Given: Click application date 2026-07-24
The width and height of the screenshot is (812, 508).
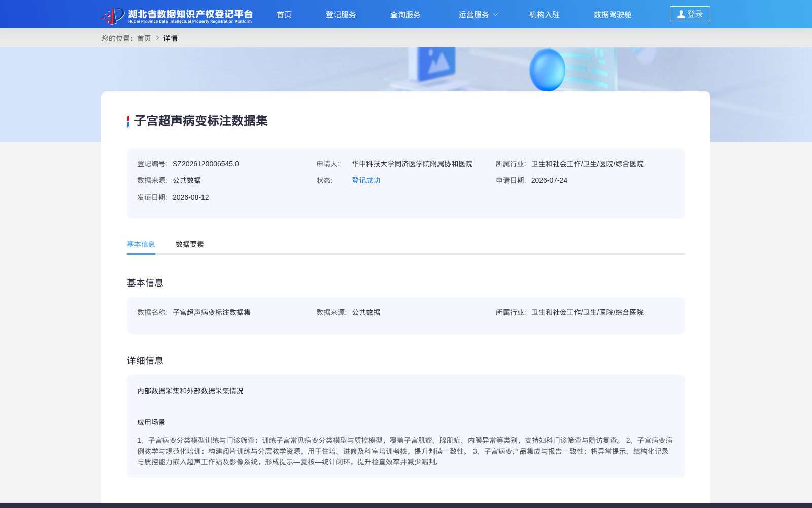Looking at the screenshot, I should pos(549,180).
